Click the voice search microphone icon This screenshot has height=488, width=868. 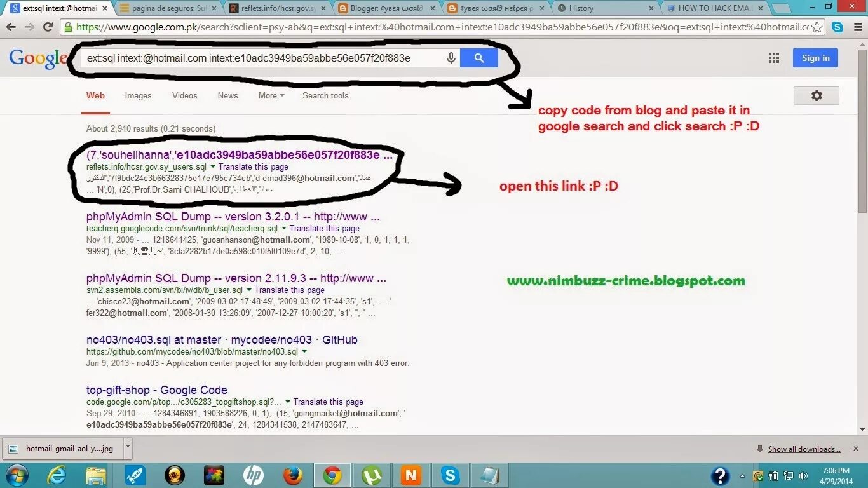point(451,58)
